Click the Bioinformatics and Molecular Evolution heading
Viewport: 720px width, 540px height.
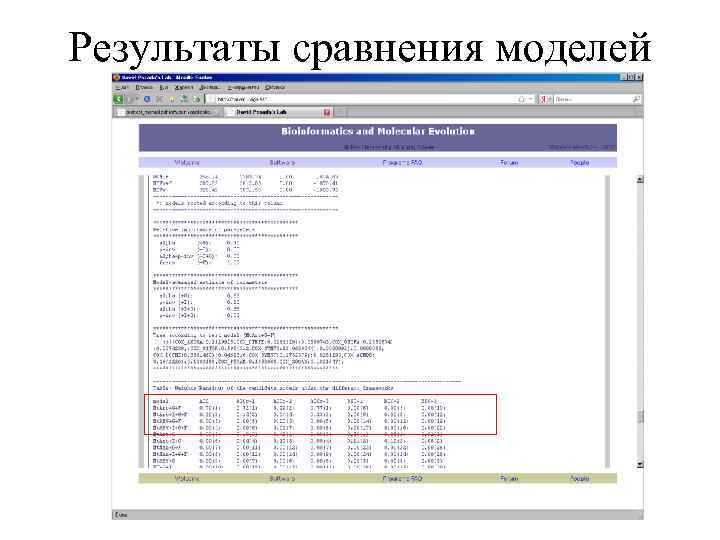point(378,131)
